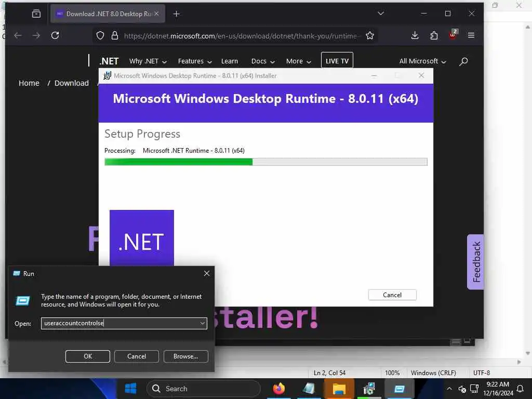Open the notification bell icon

click(x=520, y=389)
